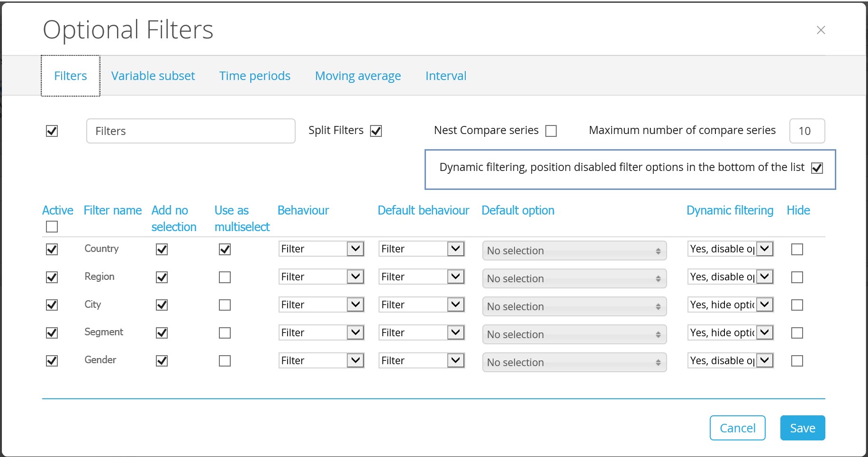The image size is (868, 457).
Task: Close the Optional Filters dialog
Action: (821, 30)
